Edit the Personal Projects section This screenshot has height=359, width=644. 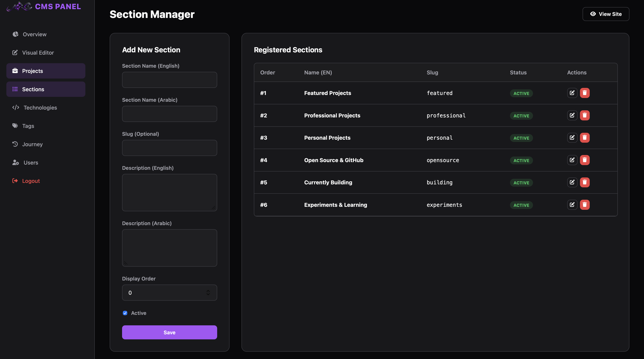point(572,138)
